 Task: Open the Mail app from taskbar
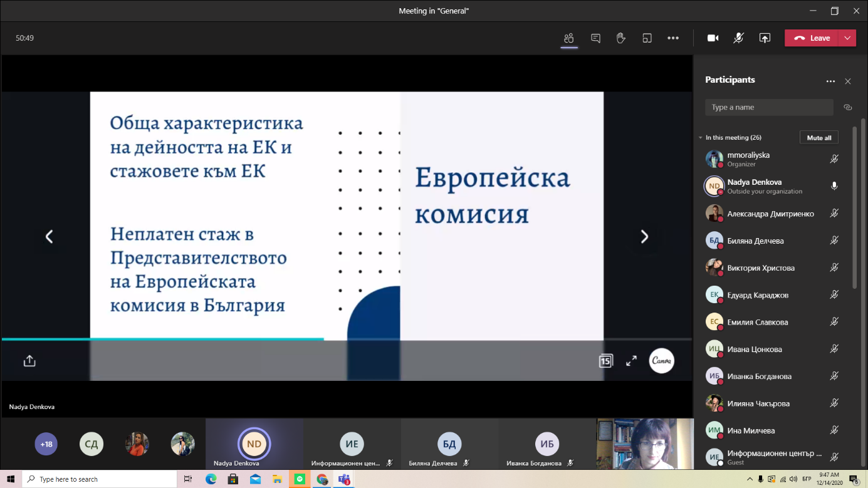(255, 479)
